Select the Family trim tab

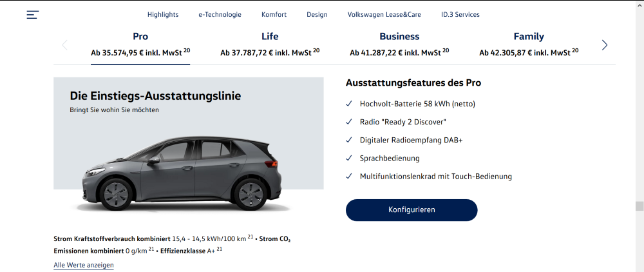pyautogui.click(x=529, y=44)
